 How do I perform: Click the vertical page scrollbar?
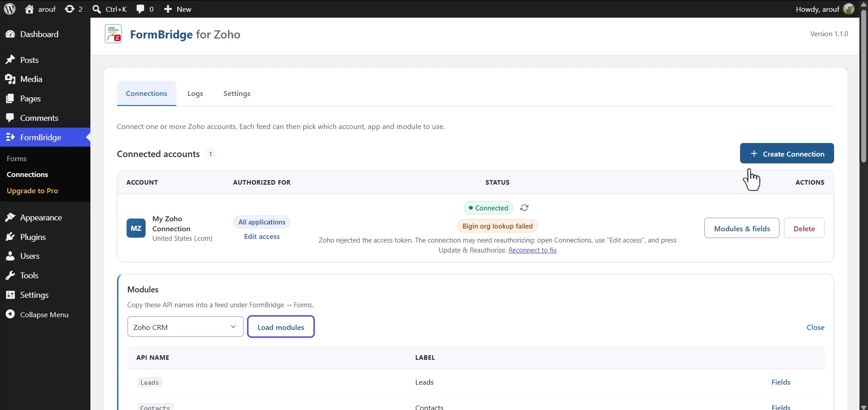(x=863, y=86)
